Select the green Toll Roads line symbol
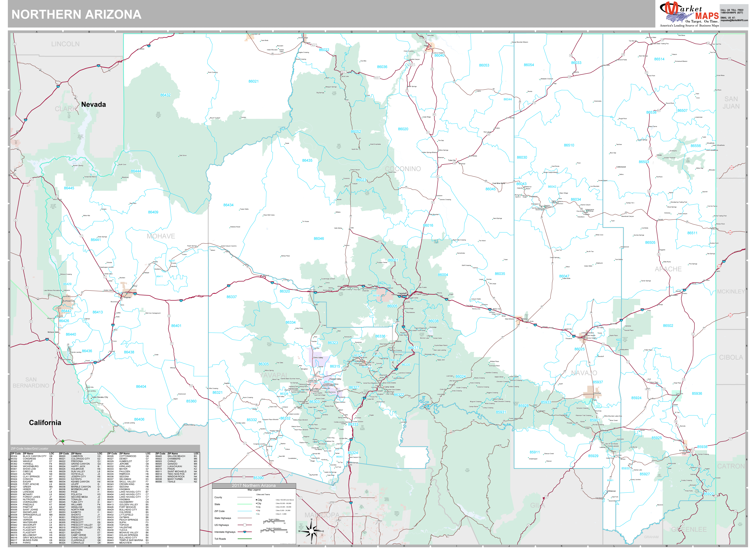Image resolution: width=756 pixels, height=548 pixels. (x=245, y=539)
